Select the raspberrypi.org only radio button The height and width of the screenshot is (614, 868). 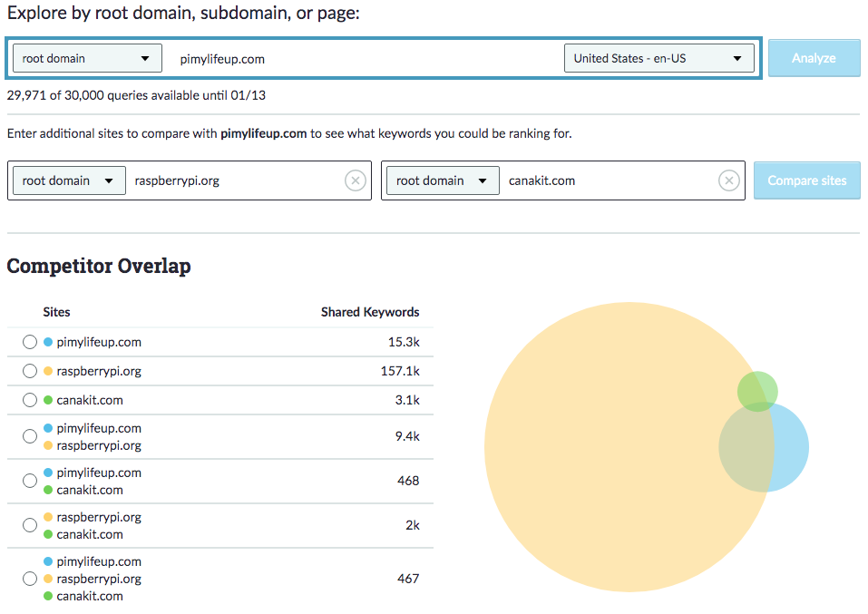coord(30,372)
